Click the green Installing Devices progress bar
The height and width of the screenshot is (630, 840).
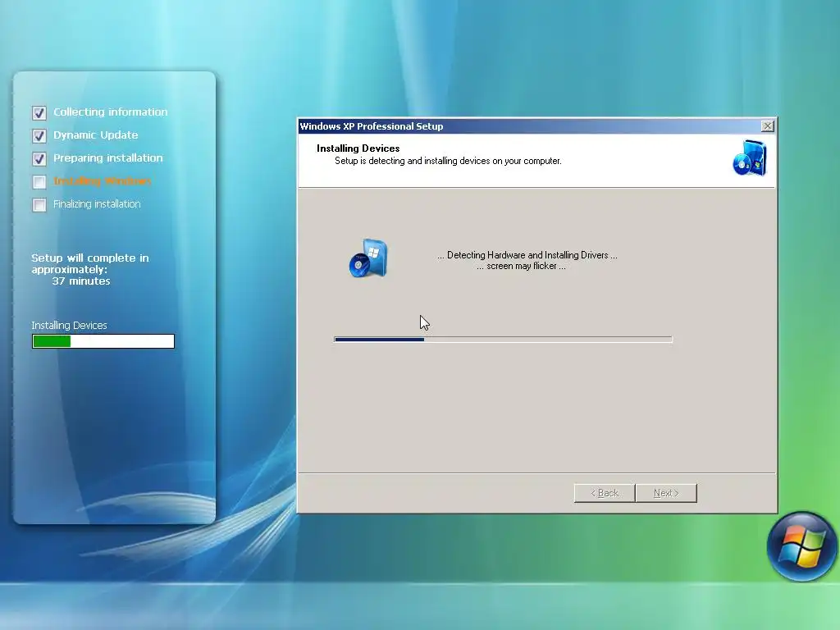click(x=103, y=341)
